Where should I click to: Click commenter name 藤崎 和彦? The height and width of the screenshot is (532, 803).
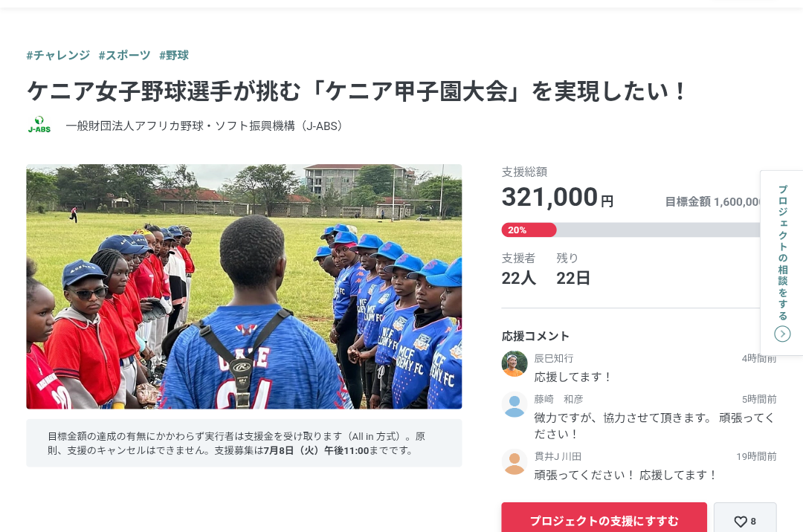coord(558,399)
